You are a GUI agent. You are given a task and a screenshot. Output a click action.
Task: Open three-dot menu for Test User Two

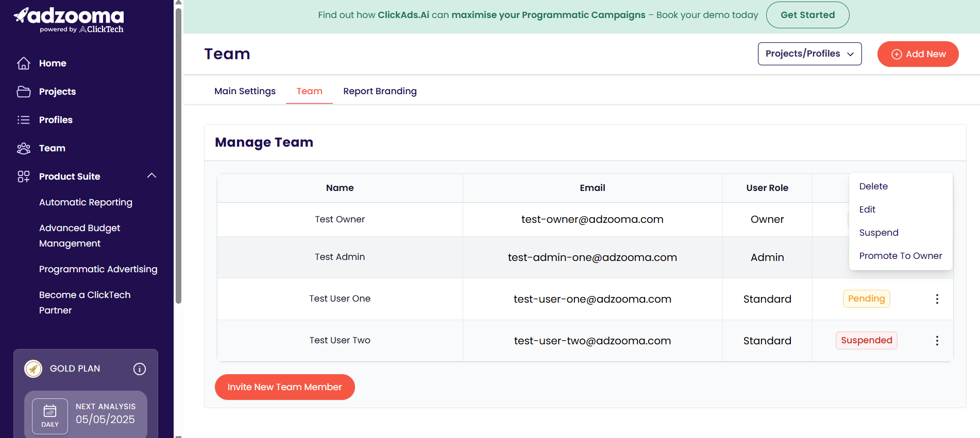pyautogui.click(x=937, y=341)
